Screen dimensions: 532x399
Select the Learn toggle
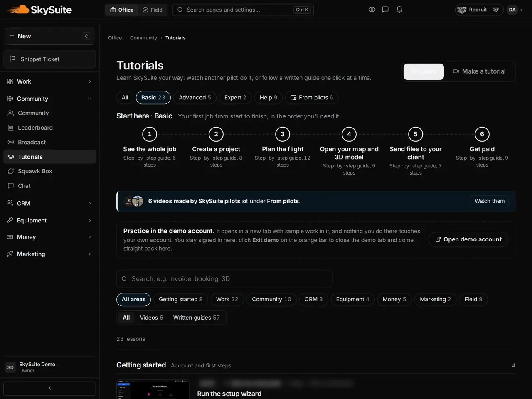pyautogui.click(x=424, y=71)
